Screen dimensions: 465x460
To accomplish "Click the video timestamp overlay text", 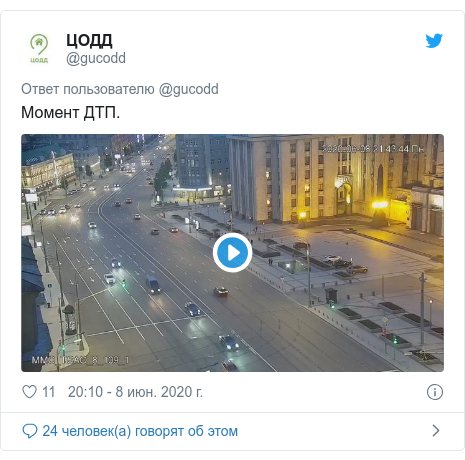I will [373, 149].
